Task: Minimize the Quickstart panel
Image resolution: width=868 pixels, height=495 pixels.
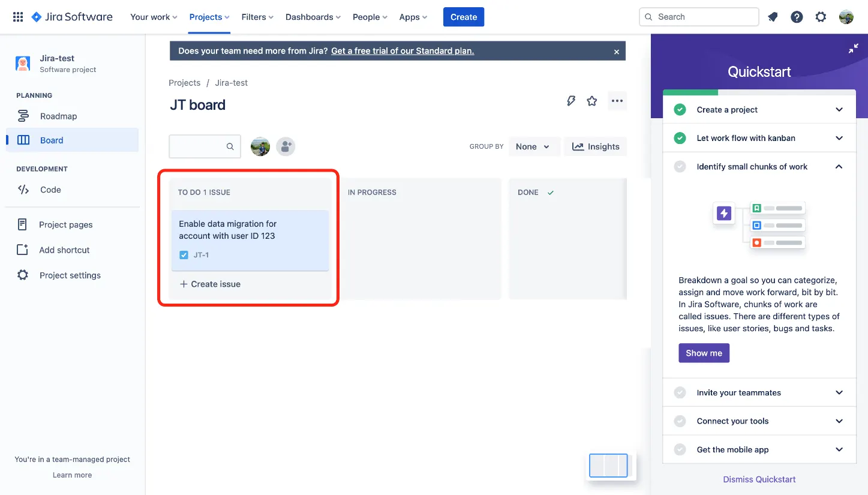Action: pyautogui.click(x=853, y=49)
